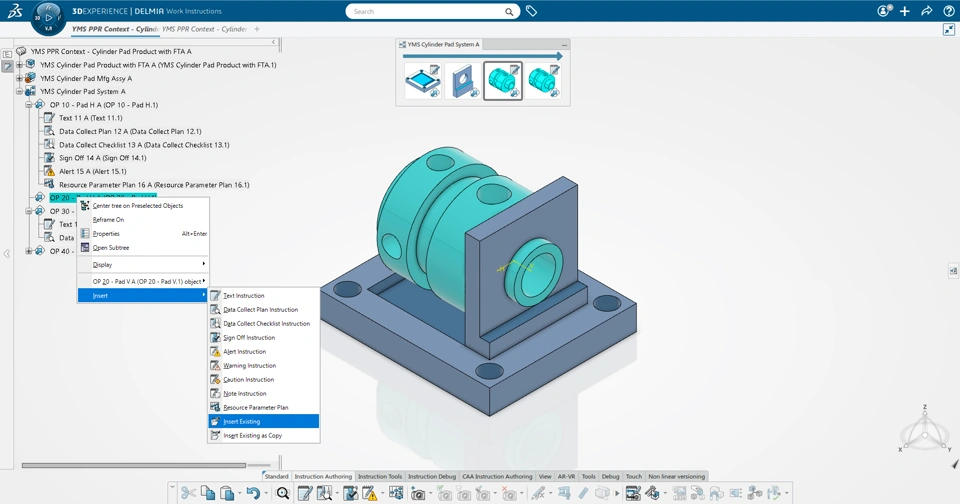This screenshot has height=504, width=960.
Task: Click the robot axis compass in the corner
Action: (x=925, y=431)
